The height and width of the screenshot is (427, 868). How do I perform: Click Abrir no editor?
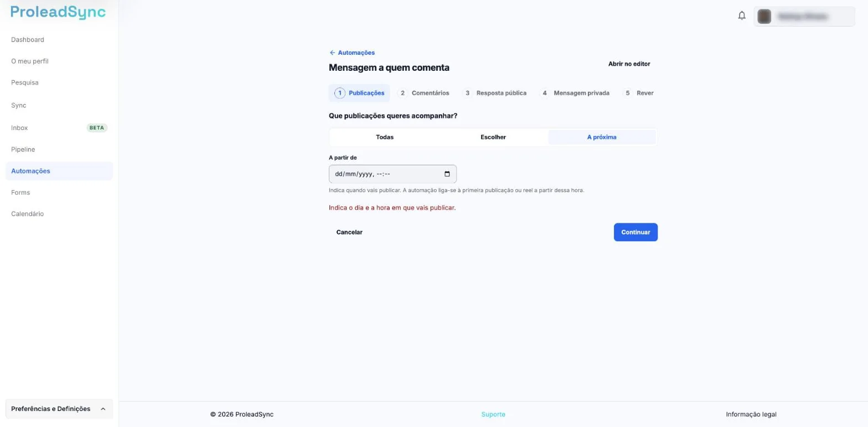[629, 64]
